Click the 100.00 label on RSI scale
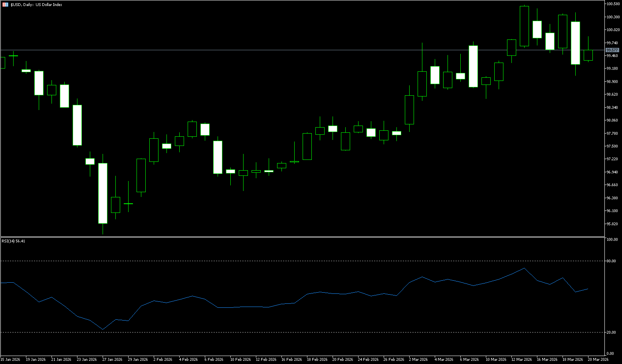This screenshot has width=622, height=364. (x=612, y=240)
